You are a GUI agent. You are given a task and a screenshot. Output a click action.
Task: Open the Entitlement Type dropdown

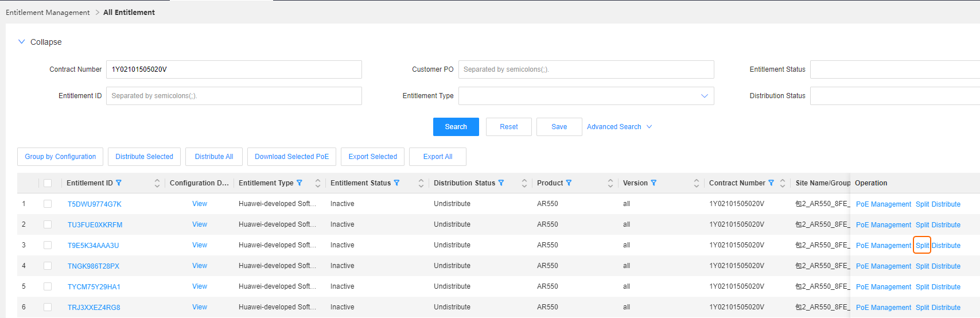tap(586, 96)
